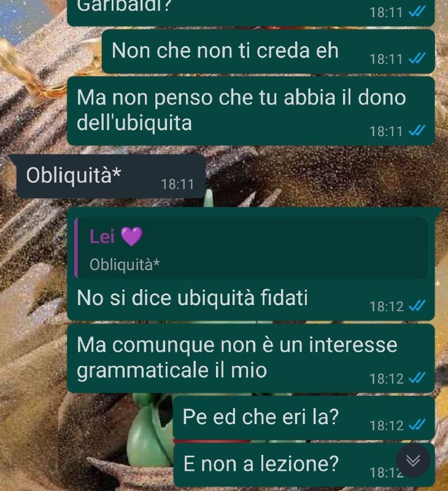Select the partial "Garibaldi?" message bubble

251,12
